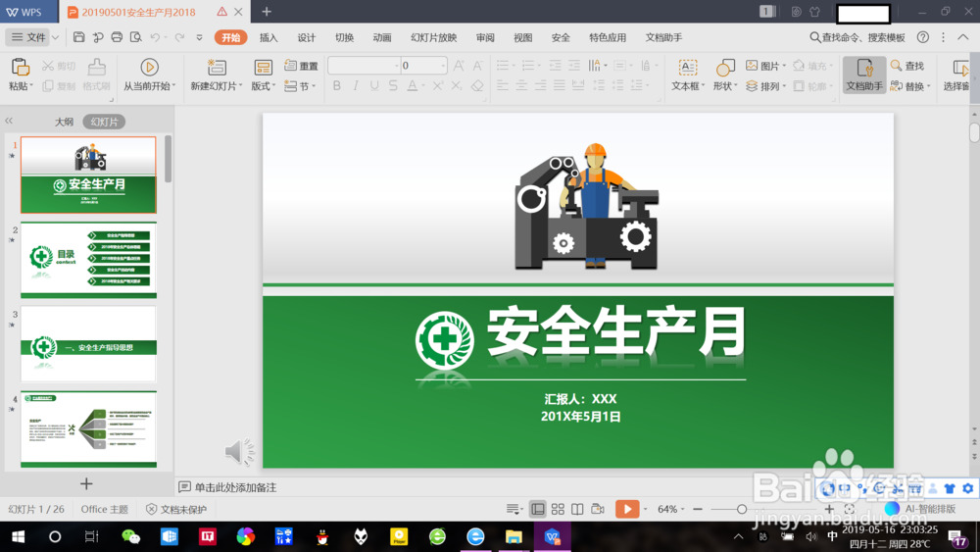Open the Slide Show ribbon tab
Screen dimensions: 980x552
coord(434,37)
